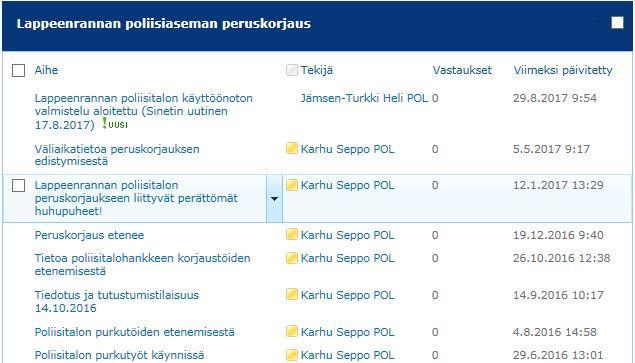This screenshot has width=635, height=363.
Task: Open topic about käyttöönoton valmistelu aloitettu
Action: pos(143,111)
